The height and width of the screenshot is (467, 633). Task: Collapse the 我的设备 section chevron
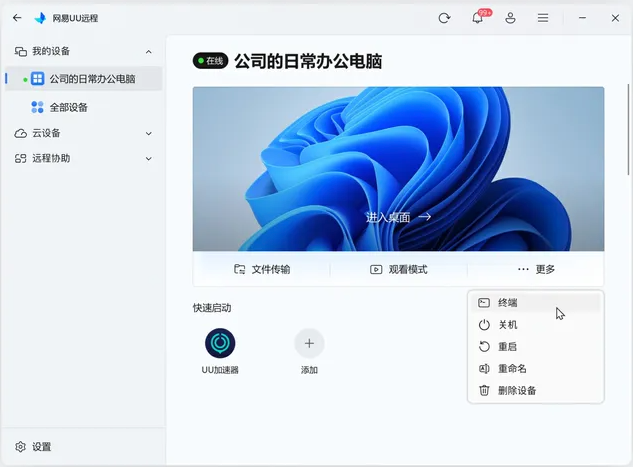[149, 52]
